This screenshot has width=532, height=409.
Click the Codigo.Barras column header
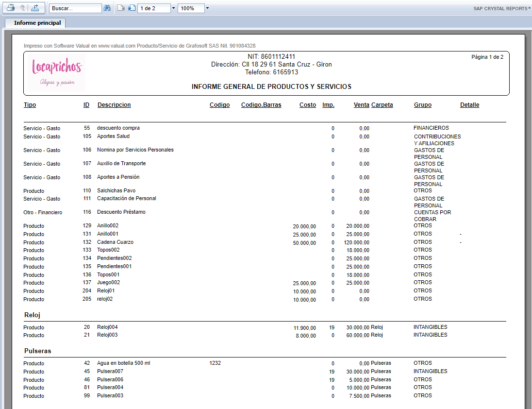261,105
